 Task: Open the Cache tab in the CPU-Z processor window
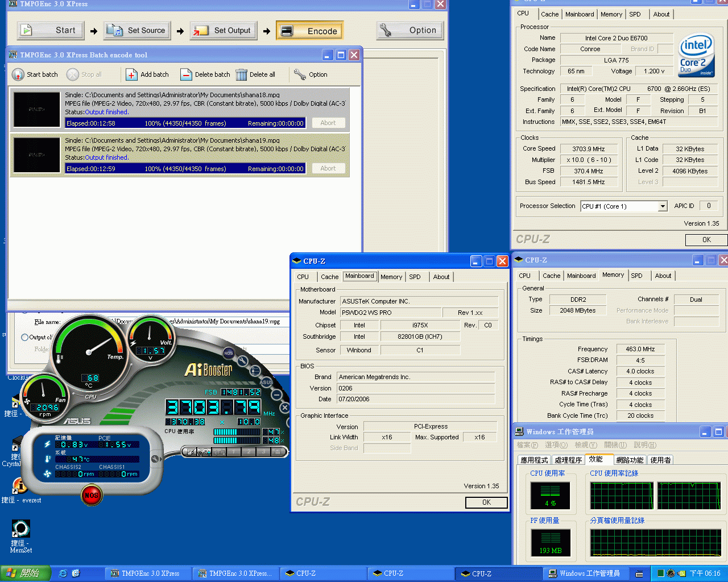pos(549,14)
